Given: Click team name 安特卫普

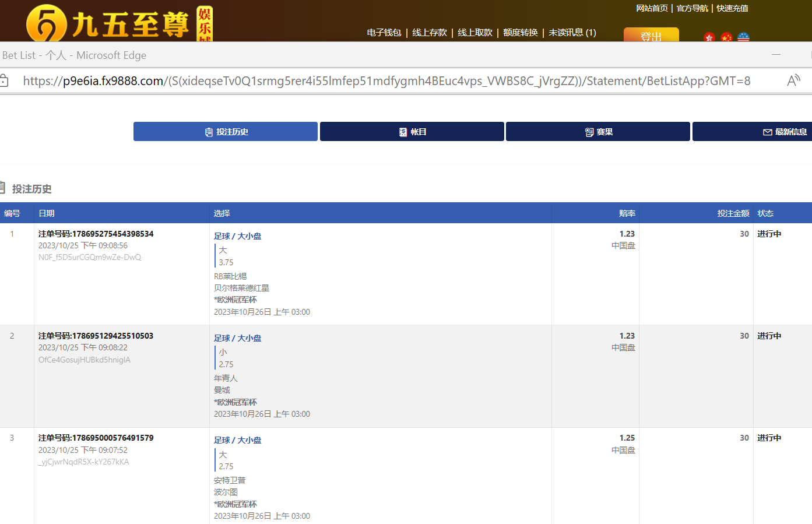Looking at the screenshot, I should [x=230, y=480].
